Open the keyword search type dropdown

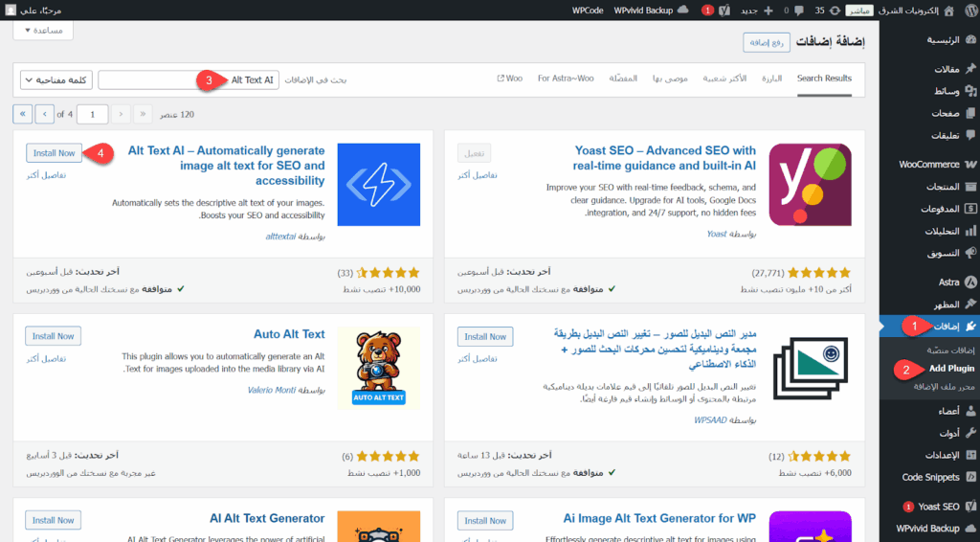coord(56,80)
